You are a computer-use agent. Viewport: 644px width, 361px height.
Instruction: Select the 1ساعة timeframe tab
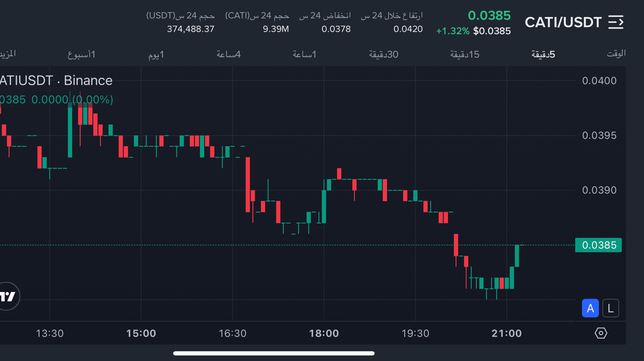click(304, 54)
